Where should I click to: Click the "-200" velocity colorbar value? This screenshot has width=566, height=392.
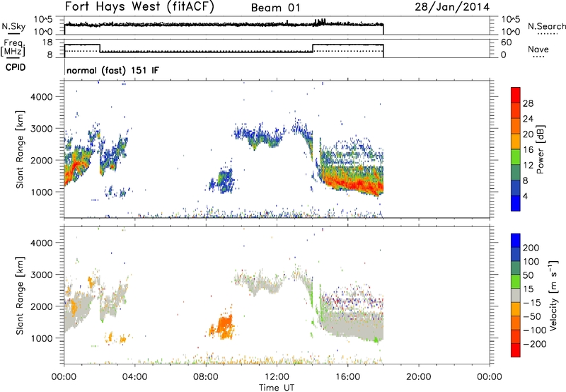pos(535,344)
